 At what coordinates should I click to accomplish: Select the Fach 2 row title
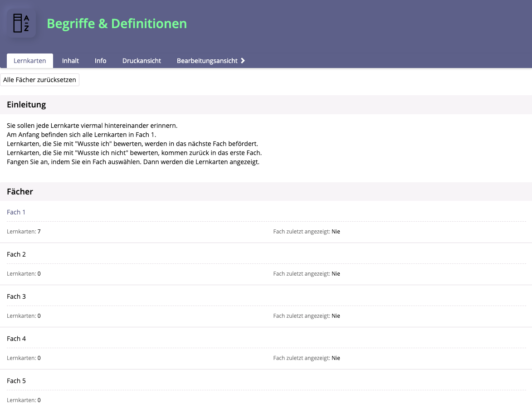16,254
